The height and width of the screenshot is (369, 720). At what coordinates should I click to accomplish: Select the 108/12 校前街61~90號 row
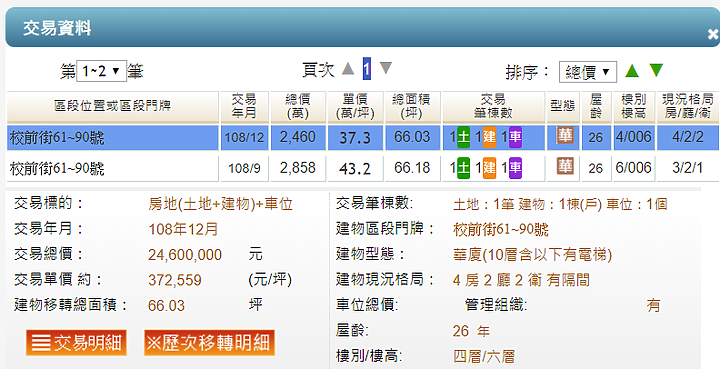point(363,138)
